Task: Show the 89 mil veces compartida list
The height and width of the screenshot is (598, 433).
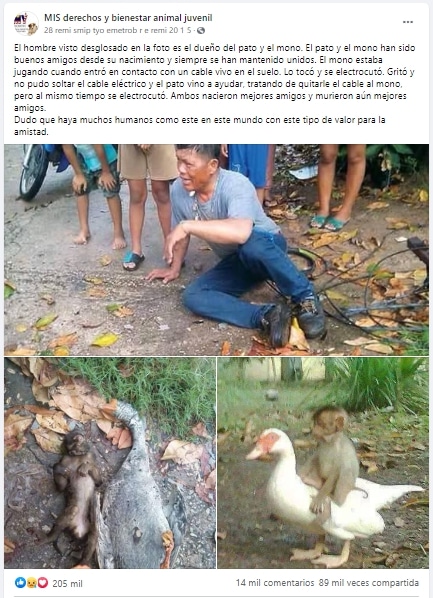Action: [x=369, y=583]
